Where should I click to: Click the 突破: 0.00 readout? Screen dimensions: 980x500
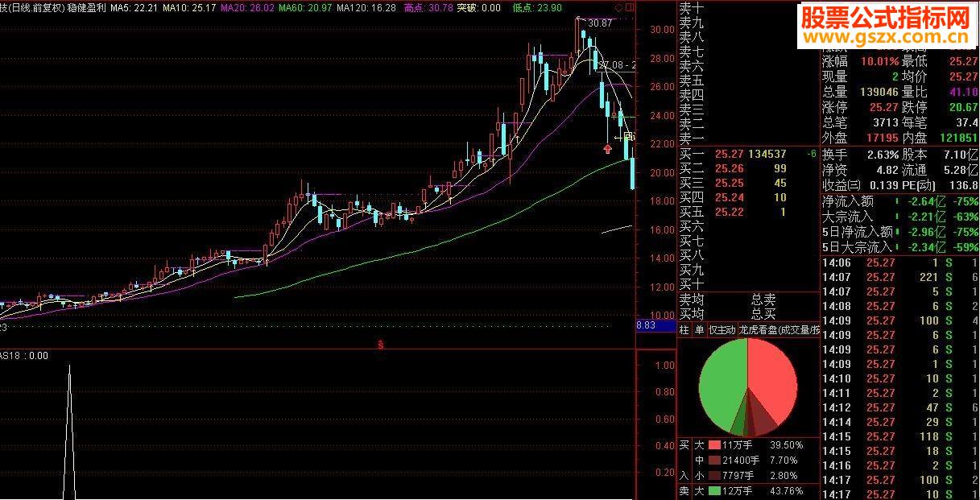point(479,7)
